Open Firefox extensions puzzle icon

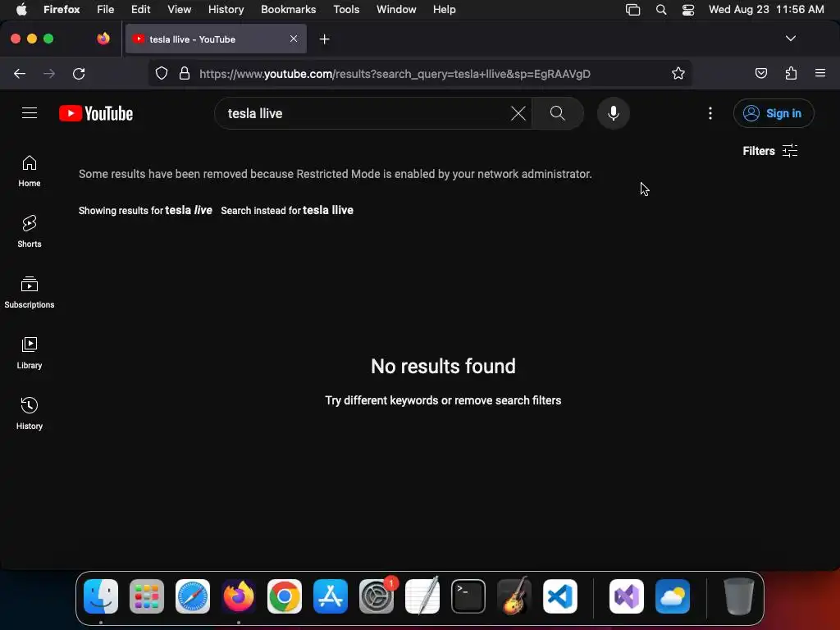pyautogui.click(x=792, y=73)
